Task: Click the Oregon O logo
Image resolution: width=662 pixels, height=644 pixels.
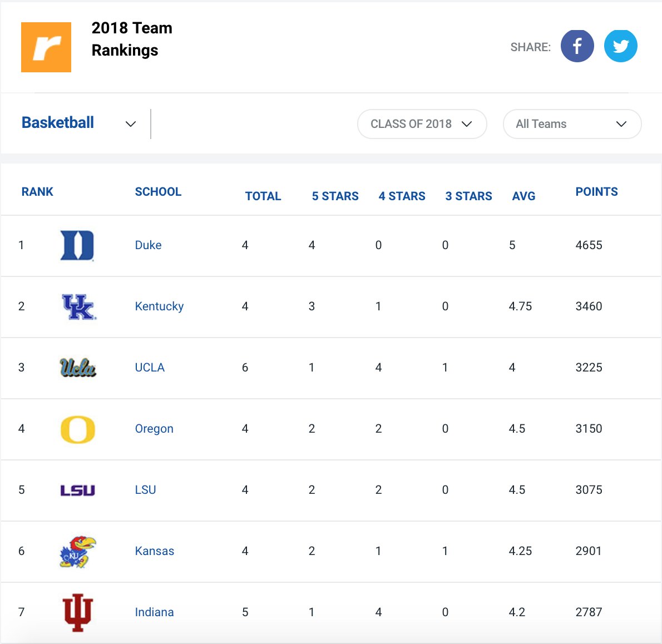Action: [78, 429]
